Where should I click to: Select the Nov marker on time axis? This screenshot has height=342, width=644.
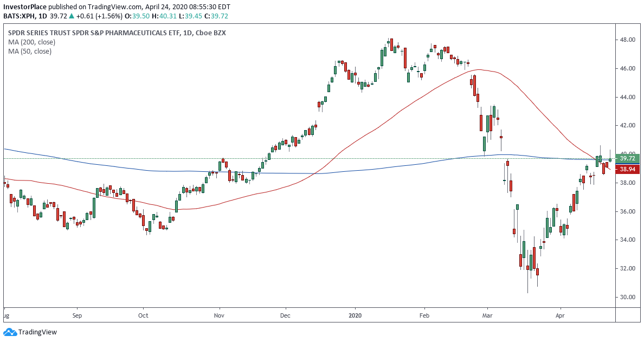click(219, 314)
